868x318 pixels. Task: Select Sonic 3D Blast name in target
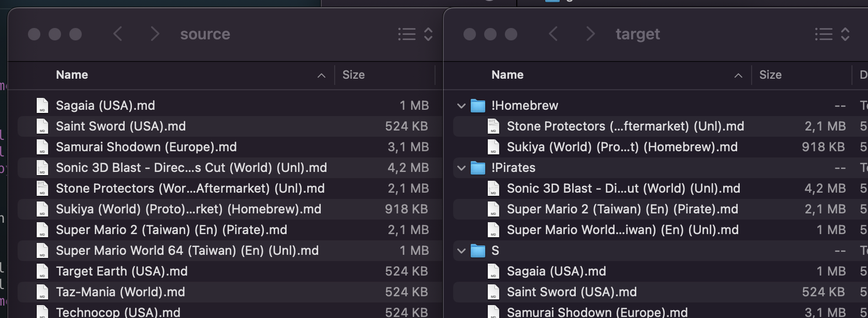click(x=623, y=189)
